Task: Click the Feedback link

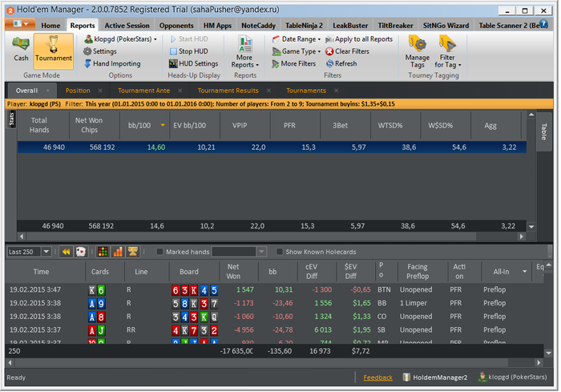Action: [x=377, y=378]
